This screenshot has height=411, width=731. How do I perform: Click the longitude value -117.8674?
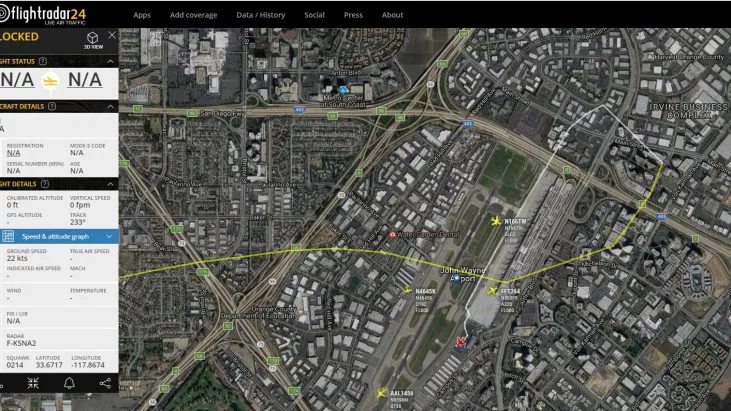(x=88, y=365)
